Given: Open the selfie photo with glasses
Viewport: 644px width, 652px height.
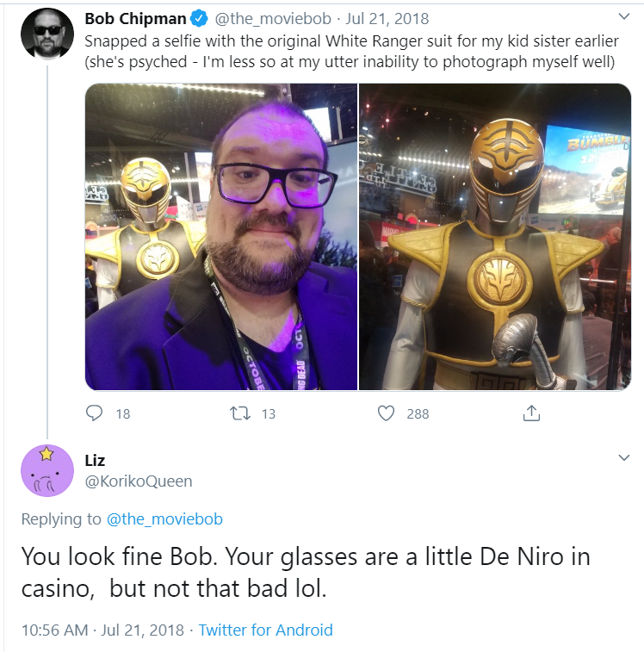Looking at the screenshot, I should [221, 237].
